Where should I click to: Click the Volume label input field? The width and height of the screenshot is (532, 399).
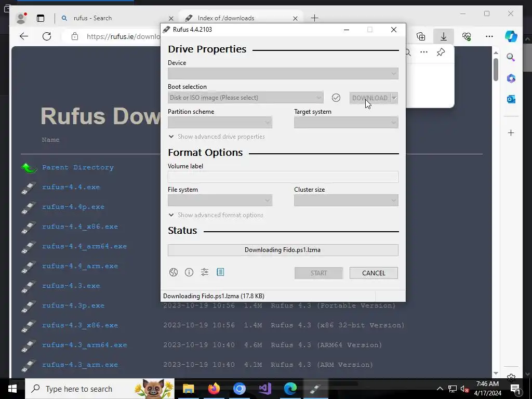click(283, 177)
